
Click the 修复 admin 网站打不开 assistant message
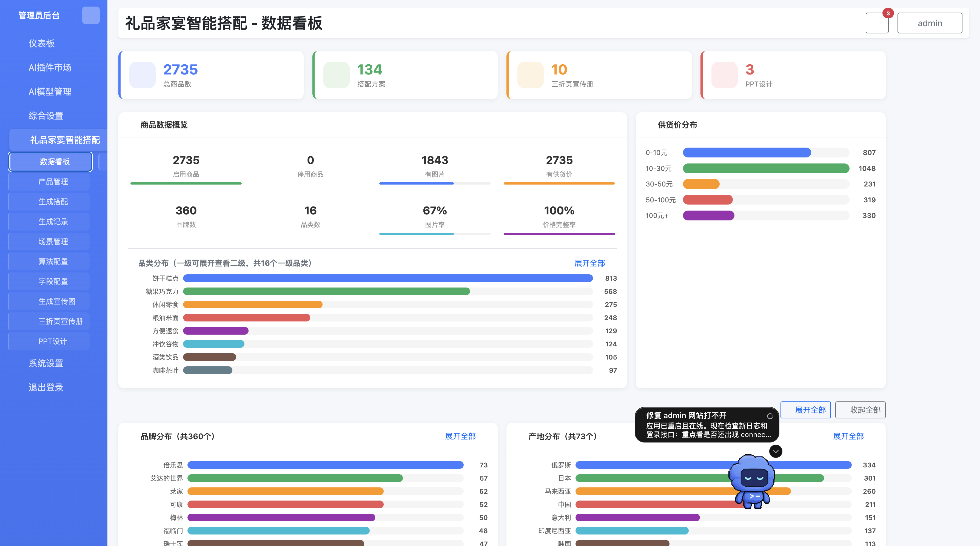[706, 425]
